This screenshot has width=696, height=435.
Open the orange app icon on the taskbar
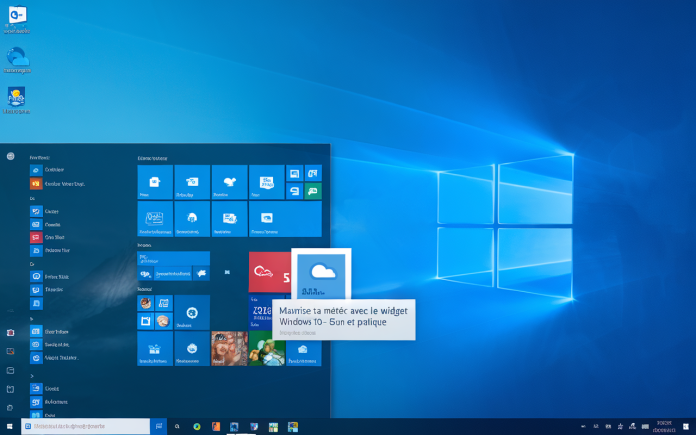click(x=216, y=427)
